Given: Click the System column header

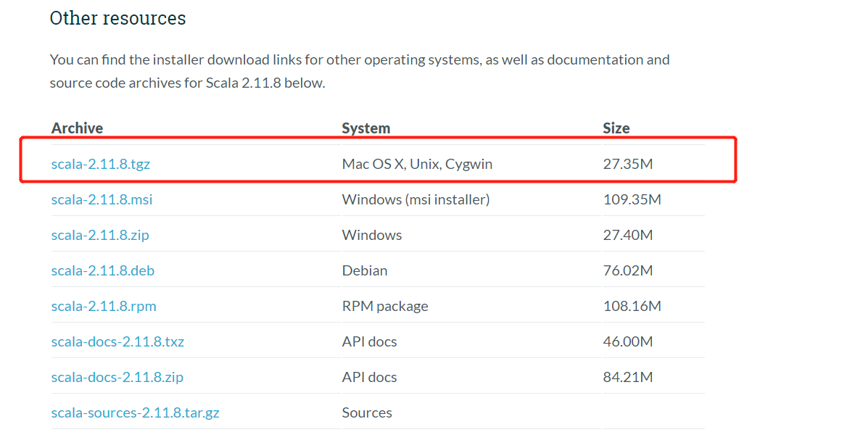Looking at the screenshot, I should [365, 128].
